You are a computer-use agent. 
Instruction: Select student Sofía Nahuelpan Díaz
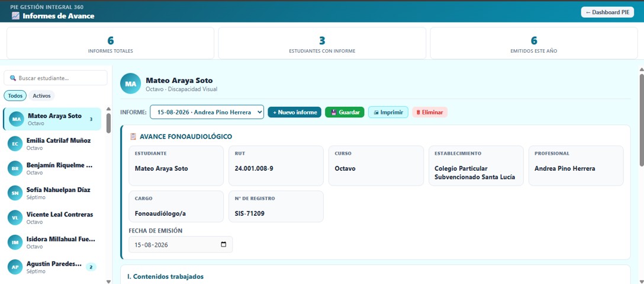52,193
